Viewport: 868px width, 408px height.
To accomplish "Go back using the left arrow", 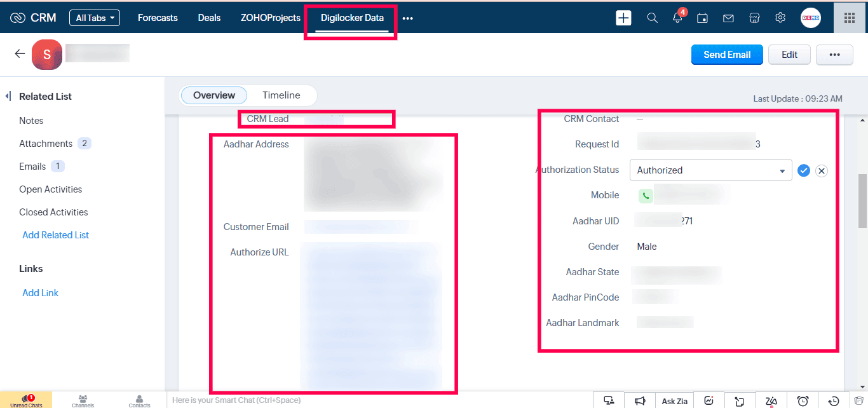I will click(20, 54).
